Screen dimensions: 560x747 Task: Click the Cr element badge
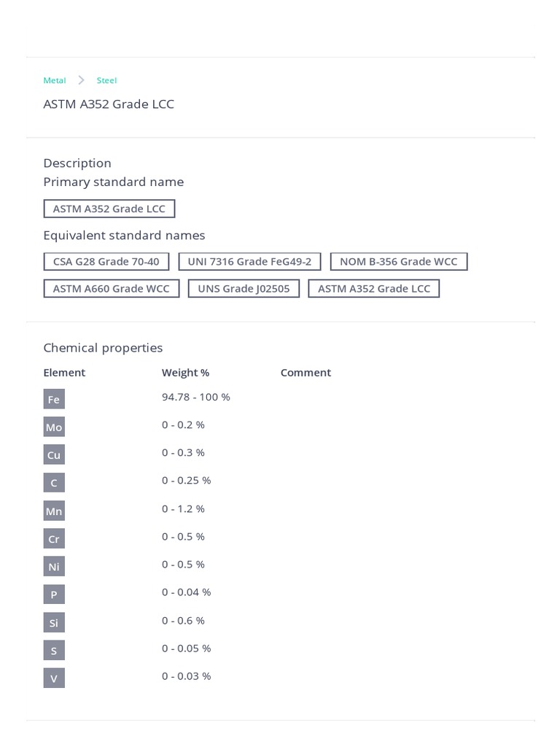click(54, 538)
